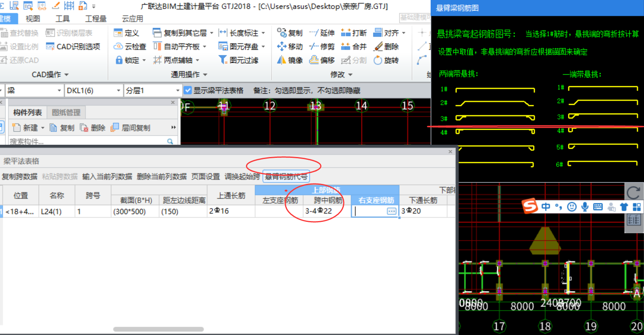Image resolution: width=644 pixels, height=335 pixels.
Task: Click the Sogou input method S logo
Action: click(x=530, y=206)
